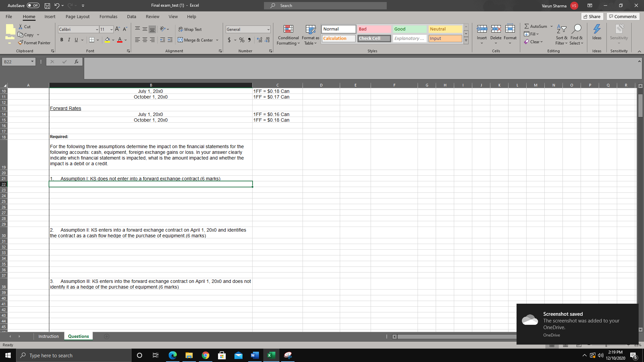Toggle the AutoSave switch
This screenshot has width=644, height=362.
[x=33, y=6]
